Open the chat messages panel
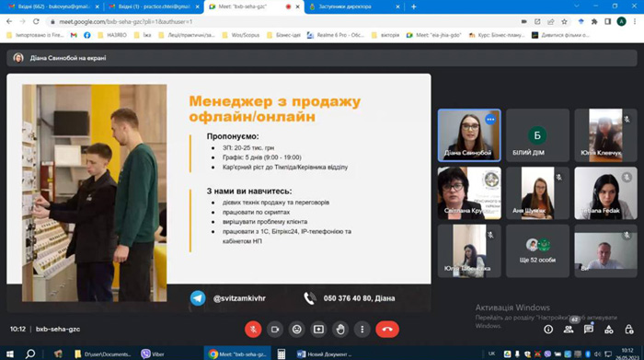 click(x=589, y=330)
